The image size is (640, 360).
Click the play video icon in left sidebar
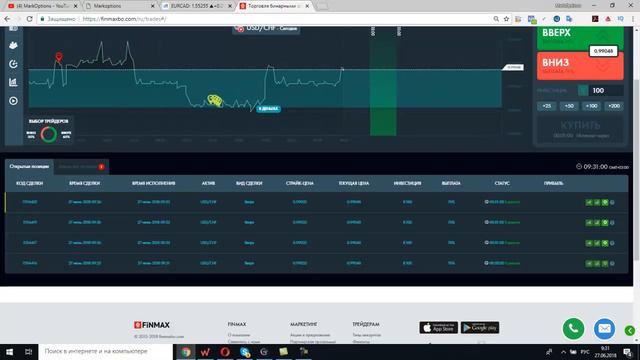[x=13, y=100]
